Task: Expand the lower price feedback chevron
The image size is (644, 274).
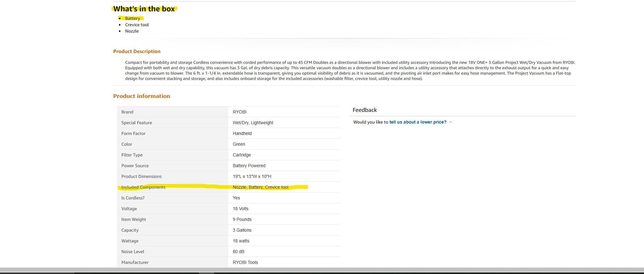Action: [x=451, y=122]
